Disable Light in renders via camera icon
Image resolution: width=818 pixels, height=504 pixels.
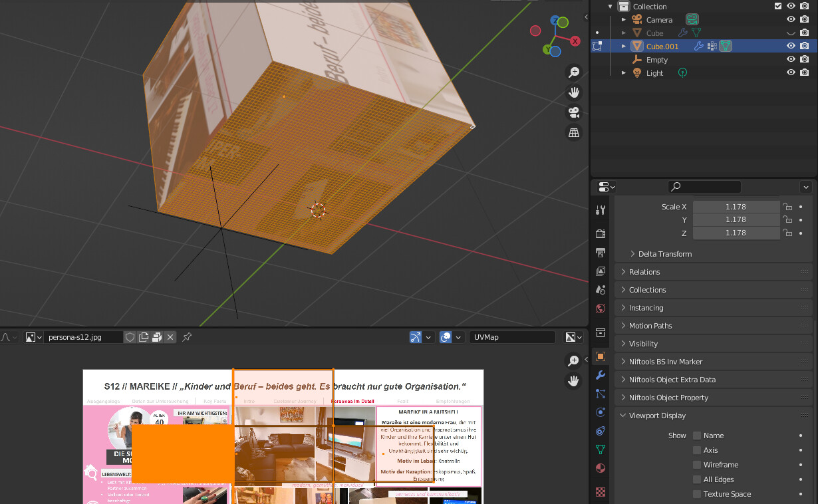[x=805, y=72]
